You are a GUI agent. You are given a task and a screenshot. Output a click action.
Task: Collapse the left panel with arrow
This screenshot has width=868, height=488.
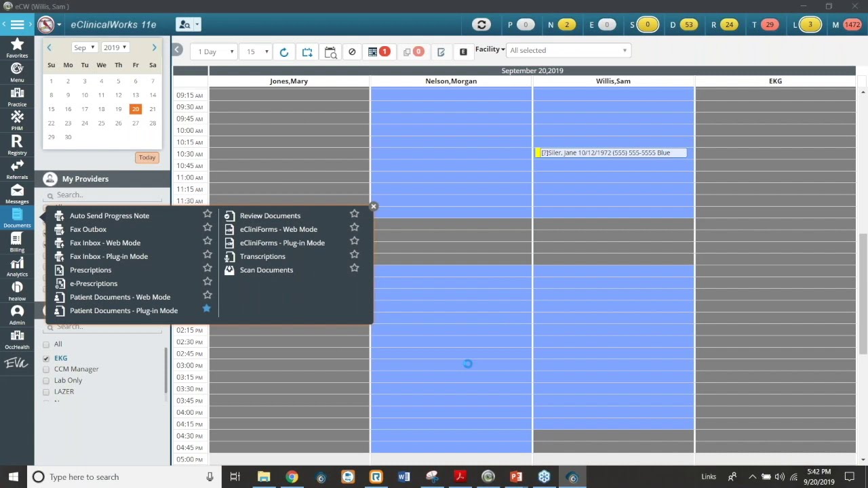coord(177,49)
